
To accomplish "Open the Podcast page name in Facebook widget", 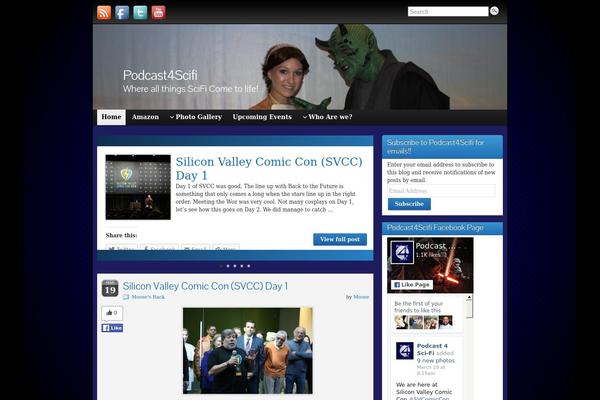I will pyautogui.click(x=435, y=246).
